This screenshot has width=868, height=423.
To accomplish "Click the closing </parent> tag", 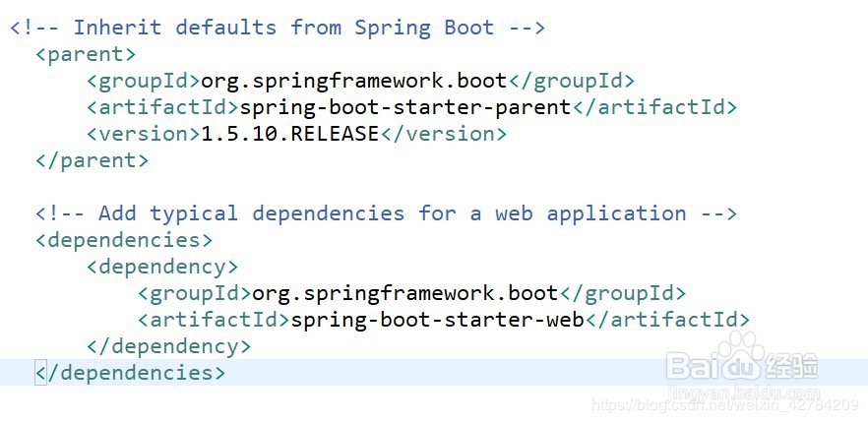I will 92,160.
